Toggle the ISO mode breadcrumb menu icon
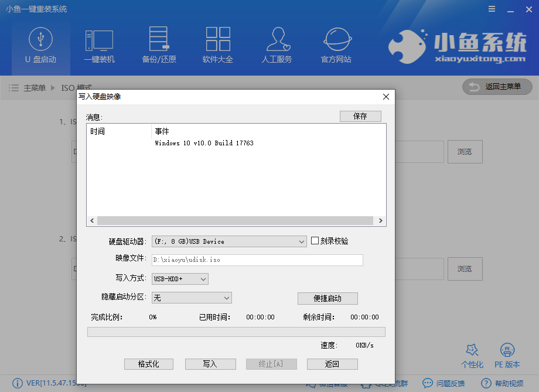Image resolution: width=539 pixels, height=392 pixels. pyautogui.click(x=13, y=88)
